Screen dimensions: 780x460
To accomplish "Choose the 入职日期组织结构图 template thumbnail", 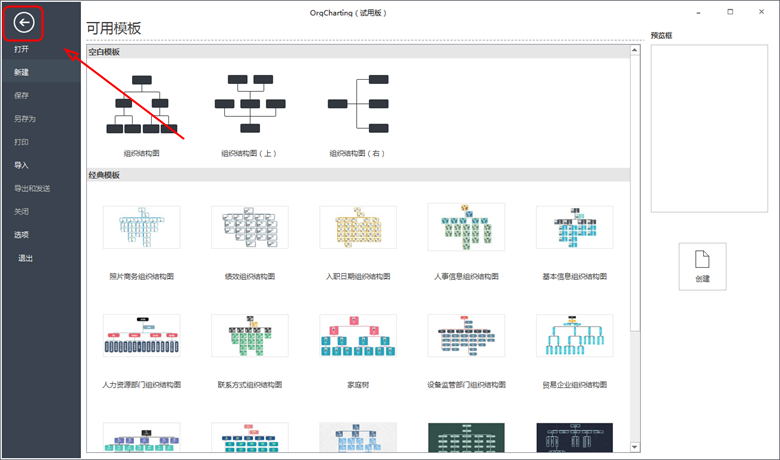I will coord(358,227).
